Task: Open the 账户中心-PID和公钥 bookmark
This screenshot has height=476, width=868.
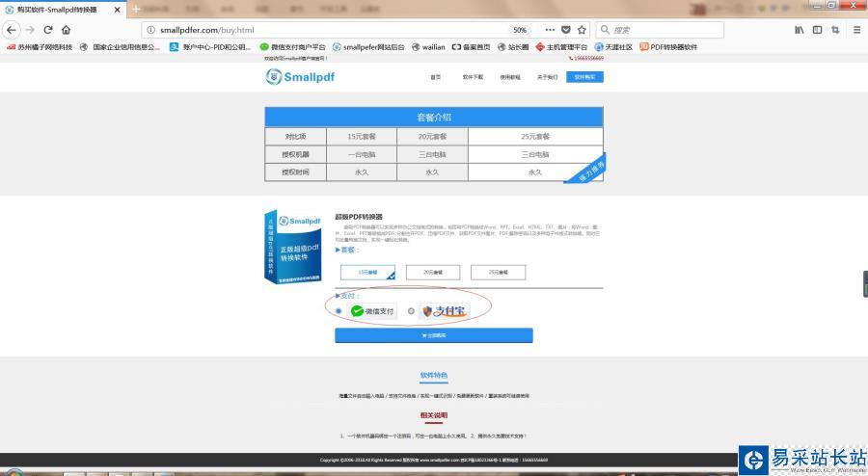Action: (210, 47)
